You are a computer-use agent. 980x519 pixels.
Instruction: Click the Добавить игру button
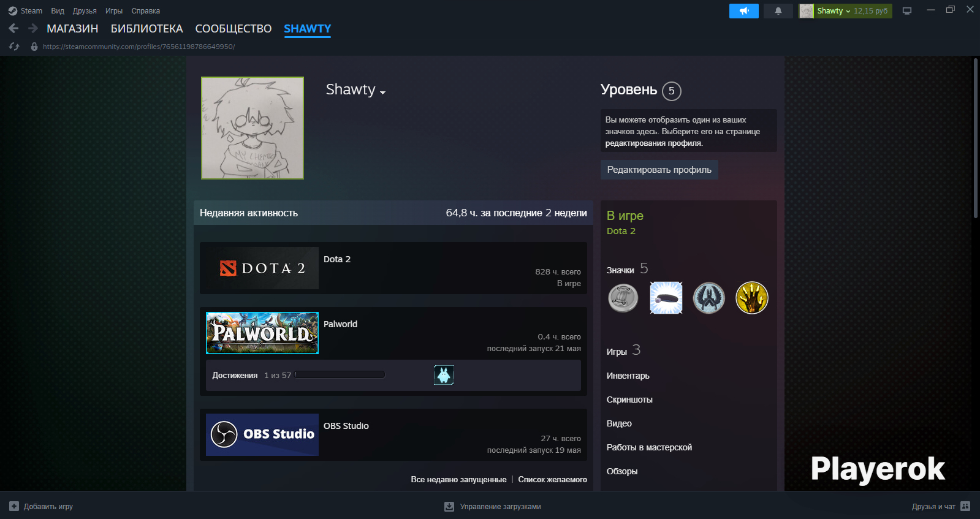(x=41, y=507)
